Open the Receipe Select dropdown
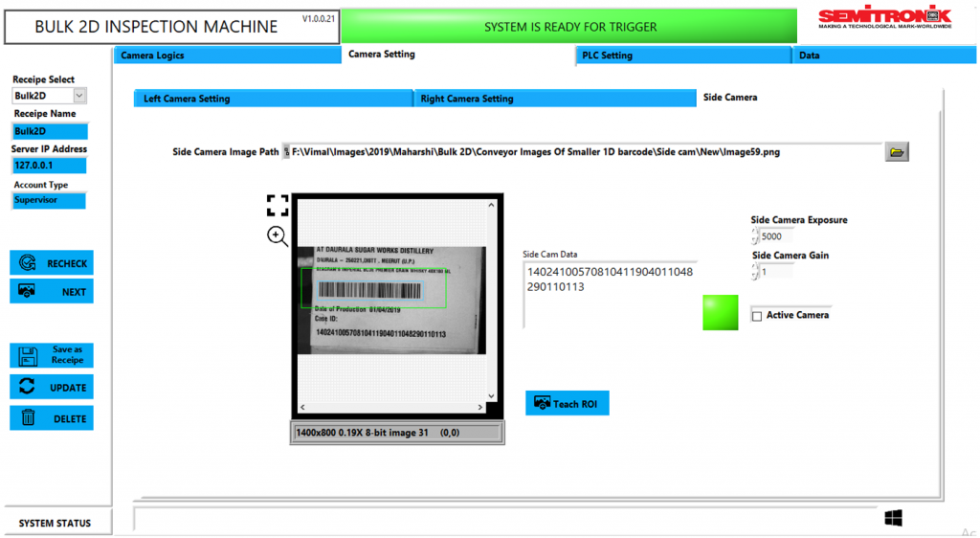 (79, 96)
